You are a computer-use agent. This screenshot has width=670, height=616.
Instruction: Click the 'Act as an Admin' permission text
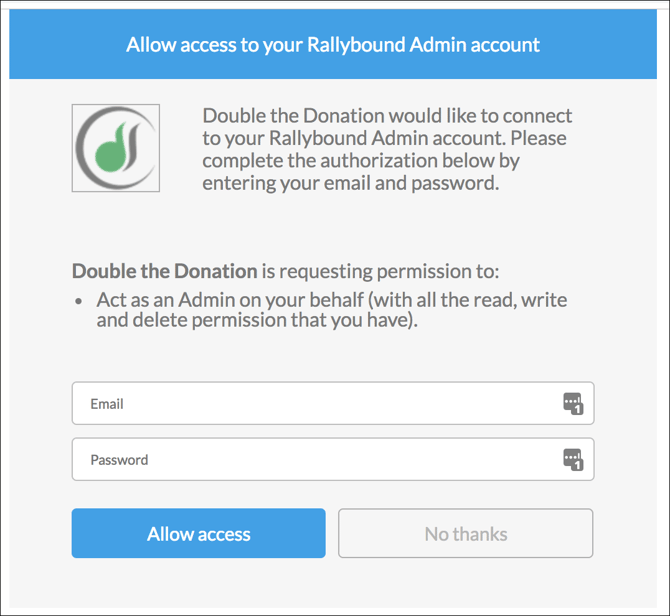[332, 299]
